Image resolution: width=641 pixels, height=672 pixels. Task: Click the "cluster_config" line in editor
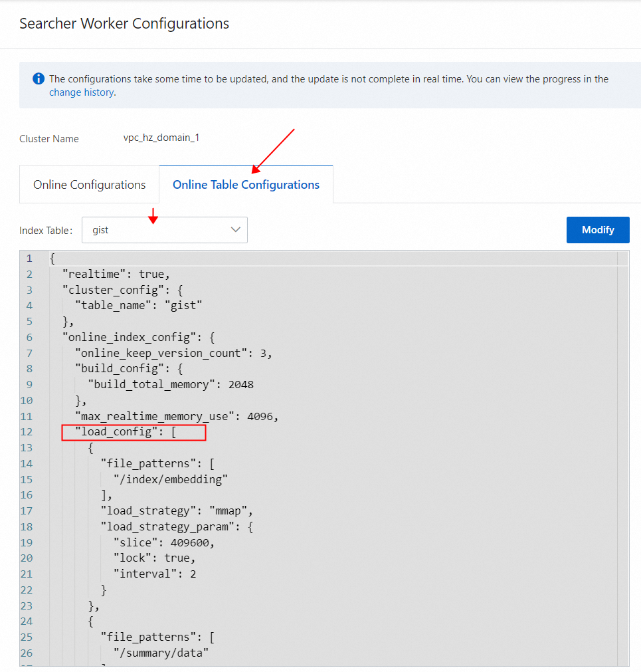pos(123,290)
